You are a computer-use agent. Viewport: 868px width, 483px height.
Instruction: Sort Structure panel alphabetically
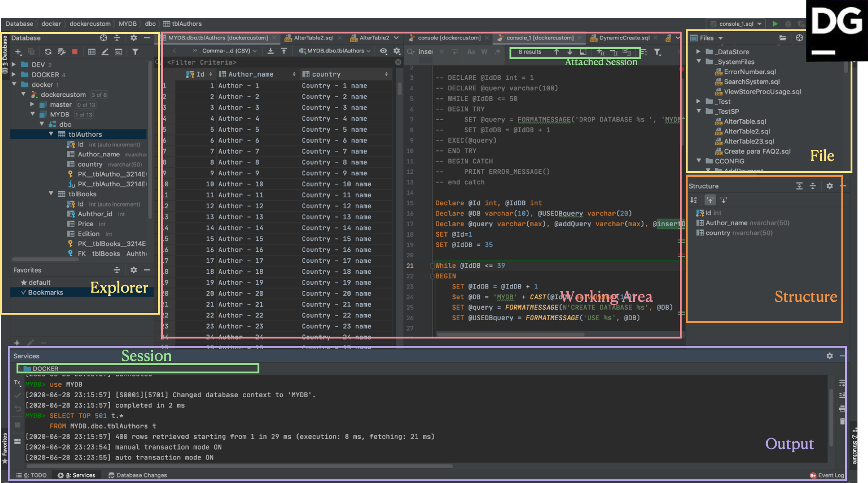(694, 200)
